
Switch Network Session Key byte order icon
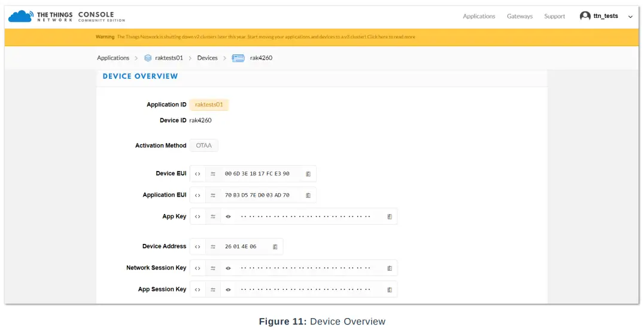point(212,268)
